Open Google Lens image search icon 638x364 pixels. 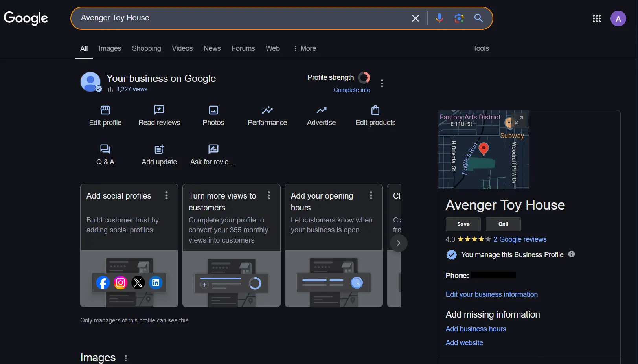[x=459, y=18]
